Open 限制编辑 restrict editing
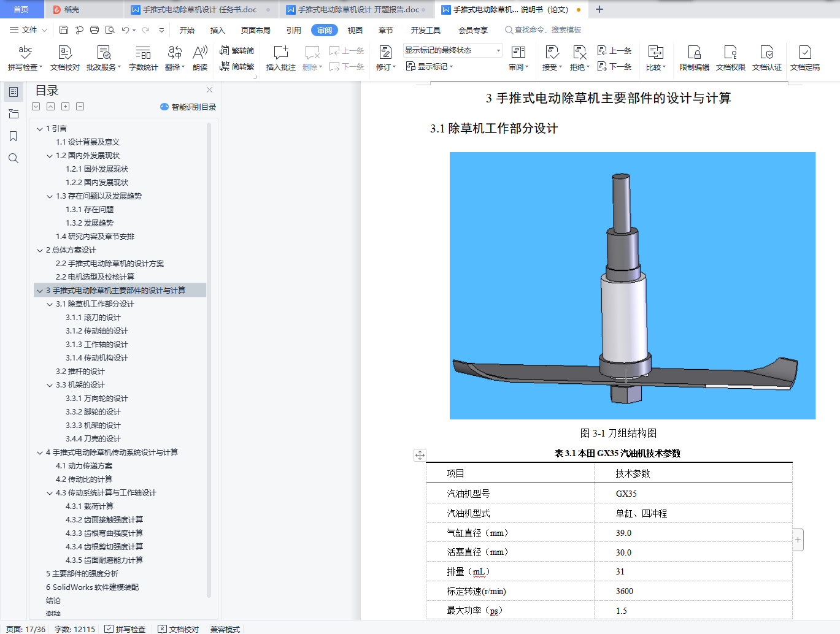This screenshot has height=634, width=840. tap(695, 58)
